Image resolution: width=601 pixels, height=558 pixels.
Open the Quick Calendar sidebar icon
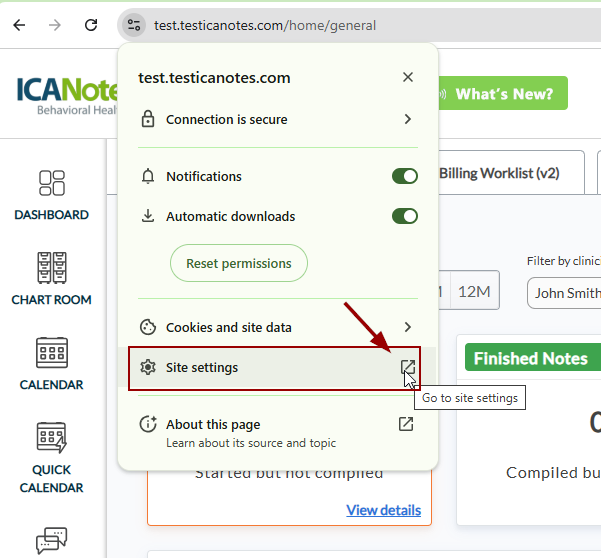pos(52,438)
